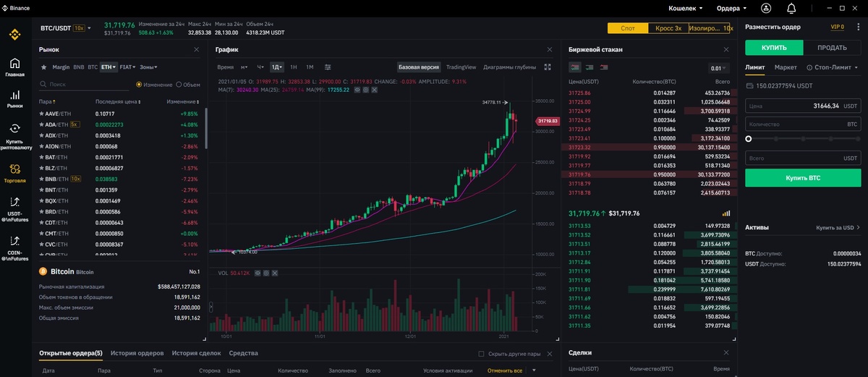Image resolution: width=868 pixels, height=377 pixels.
Task: Open FIAT market dropdown
Action: (x=128, y=67)
